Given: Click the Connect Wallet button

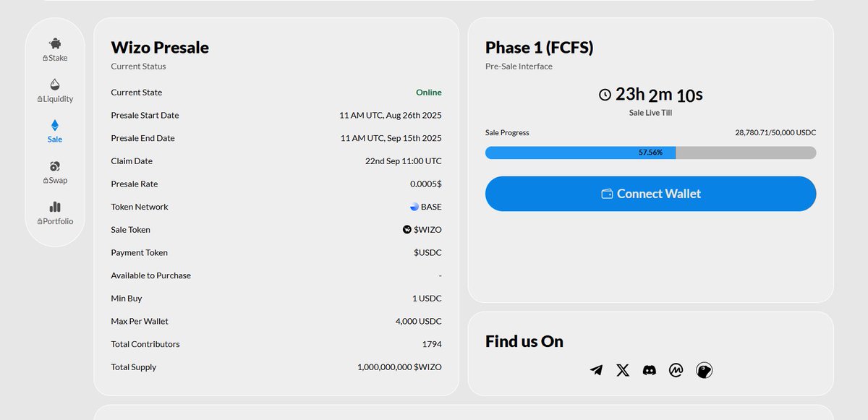Looking at the screenshot, I should click(650, 194).
